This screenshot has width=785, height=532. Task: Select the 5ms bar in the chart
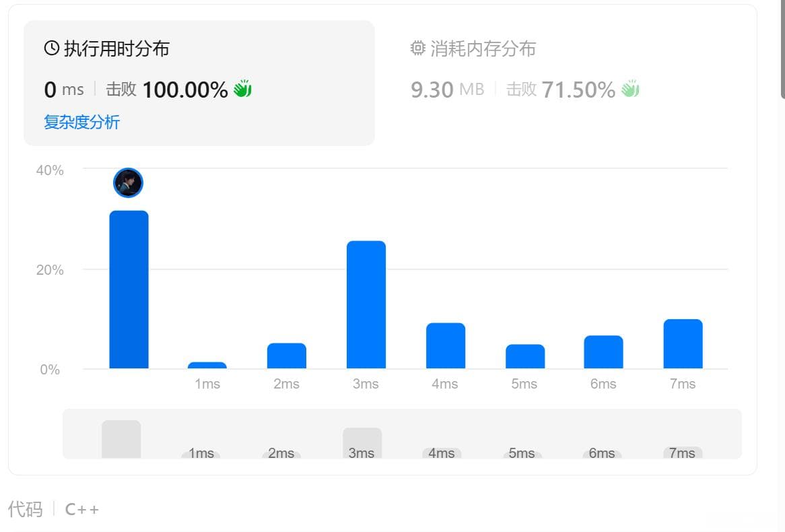pos(525,356)
